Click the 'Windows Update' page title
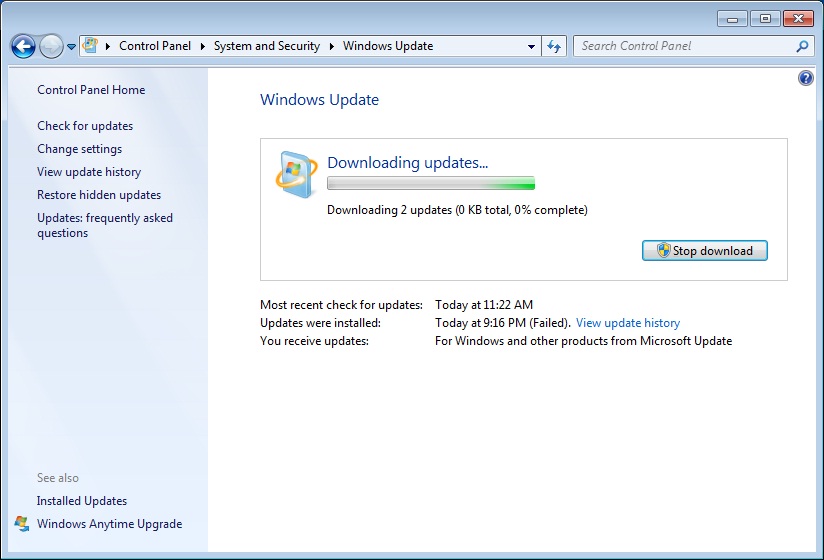Image resolution: width=824 pixels, height=560 pixels. pos(319,100)
